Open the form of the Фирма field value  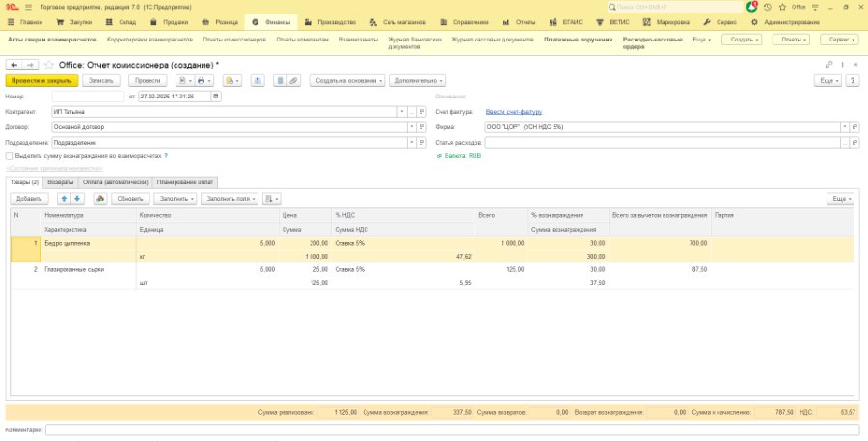point(854,127)
